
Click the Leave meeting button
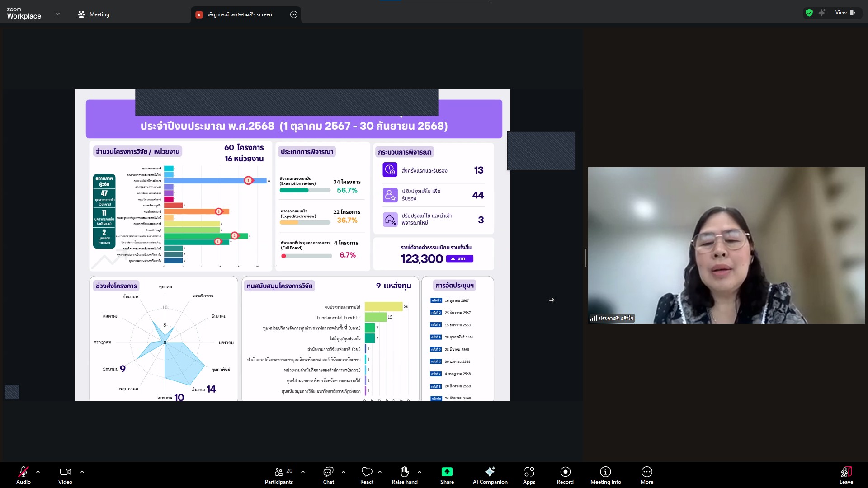point(846,475)
